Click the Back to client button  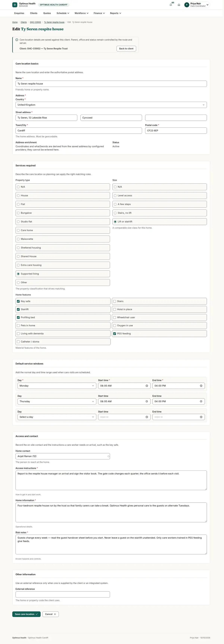[126, 48]
